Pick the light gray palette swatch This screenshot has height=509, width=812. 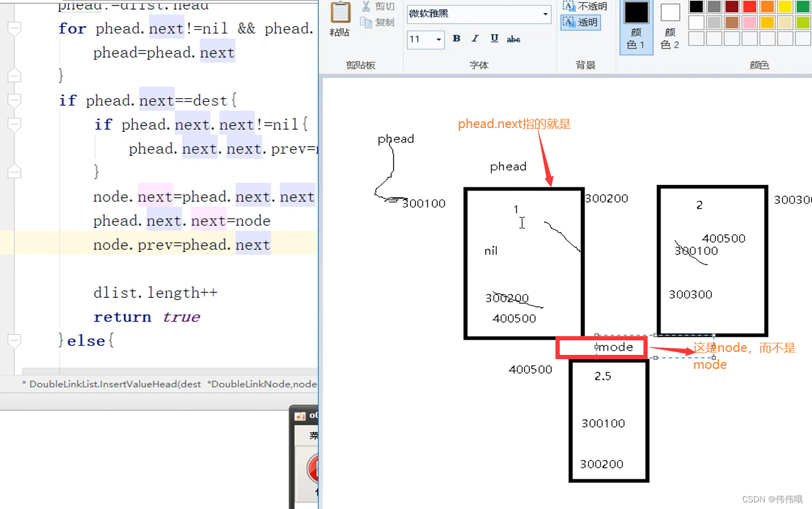(714, 22)
